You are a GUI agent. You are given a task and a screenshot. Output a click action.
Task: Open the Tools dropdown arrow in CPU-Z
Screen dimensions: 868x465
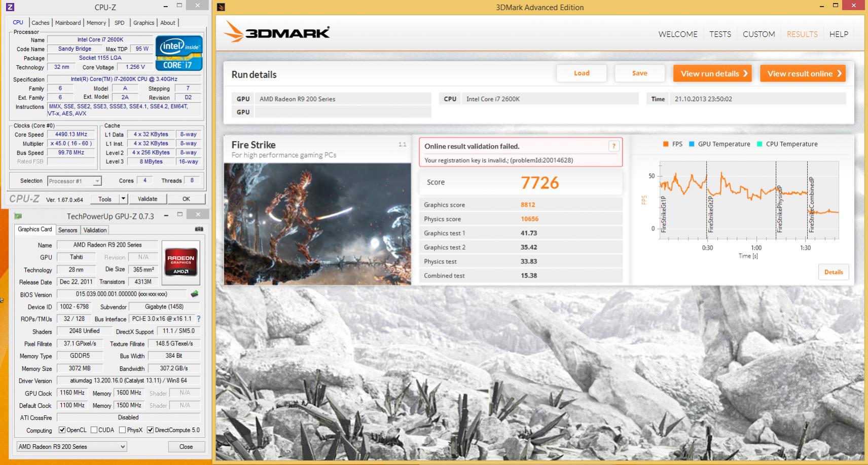pos(123,199)
